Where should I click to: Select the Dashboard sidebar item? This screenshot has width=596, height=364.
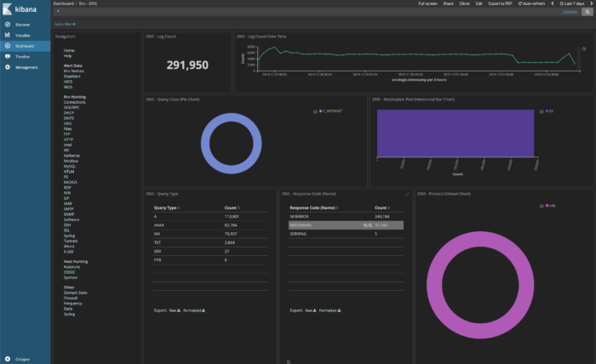coord(25,46)
